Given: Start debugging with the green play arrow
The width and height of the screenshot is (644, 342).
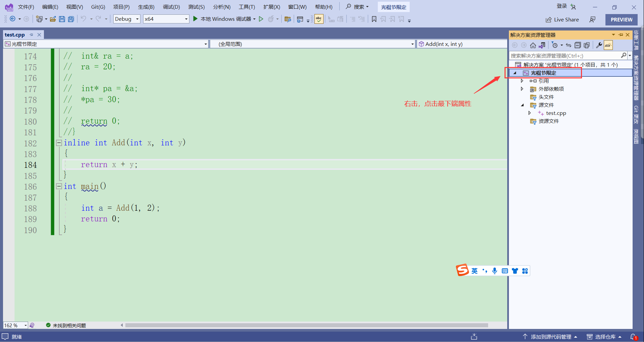Looking at the screenshot, I should tap(195, 19).
